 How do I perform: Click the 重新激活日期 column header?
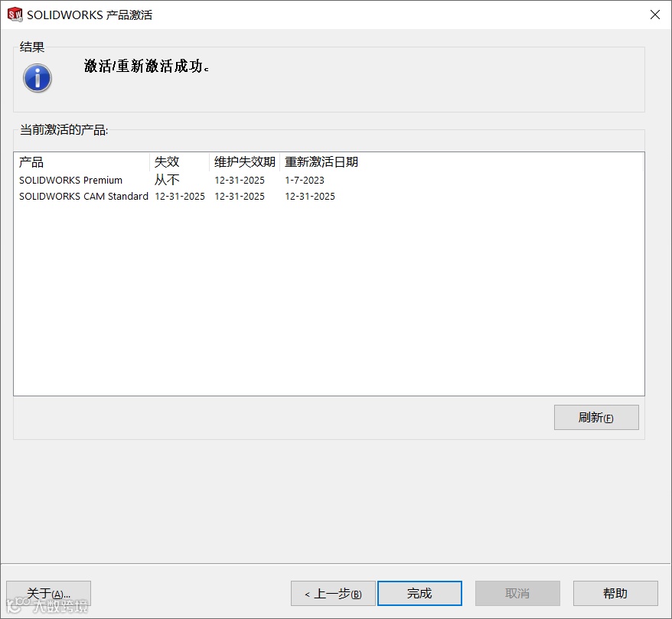[x=321, y=162]
